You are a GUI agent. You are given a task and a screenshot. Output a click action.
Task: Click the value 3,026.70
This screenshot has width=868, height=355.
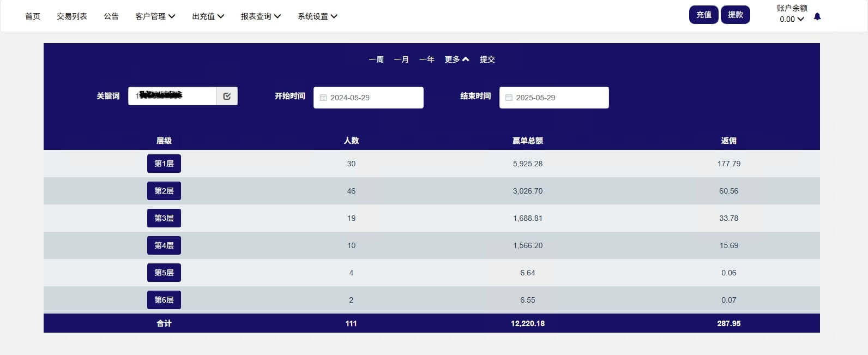528,191
